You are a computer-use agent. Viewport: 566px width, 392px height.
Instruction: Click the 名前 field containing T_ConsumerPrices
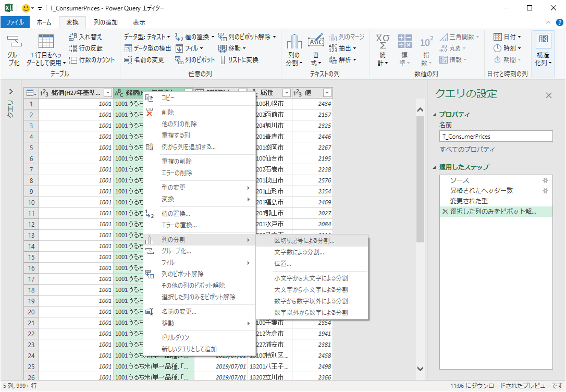point(495,136)
